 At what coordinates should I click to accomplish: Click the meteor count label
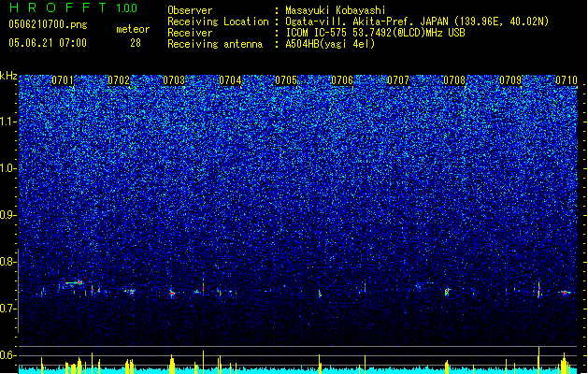tap(133, 29)
